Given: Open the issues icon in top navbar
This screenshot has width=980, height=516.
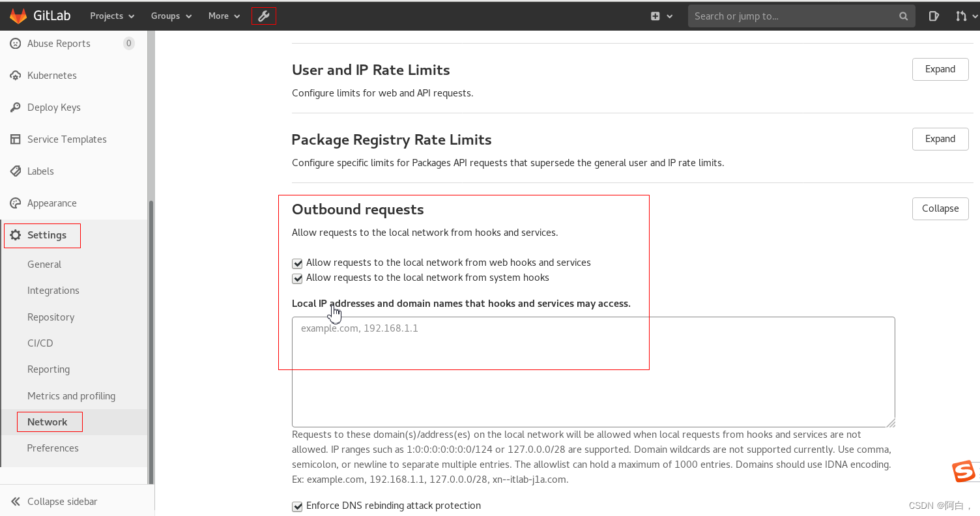Looking at the screenshot, I should coord(934,16).
